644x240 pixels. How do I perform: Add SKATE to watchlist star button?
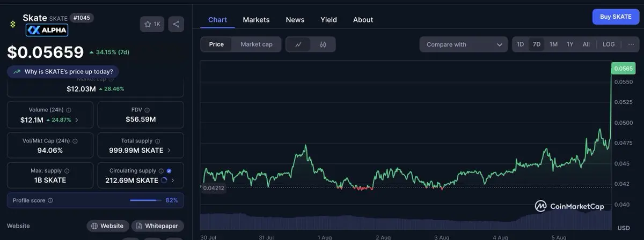click(152, 24)
